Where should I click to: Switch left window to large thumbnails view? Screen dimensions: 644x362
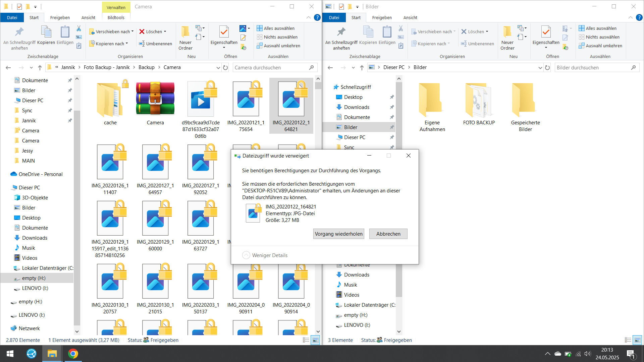[315, 340]
